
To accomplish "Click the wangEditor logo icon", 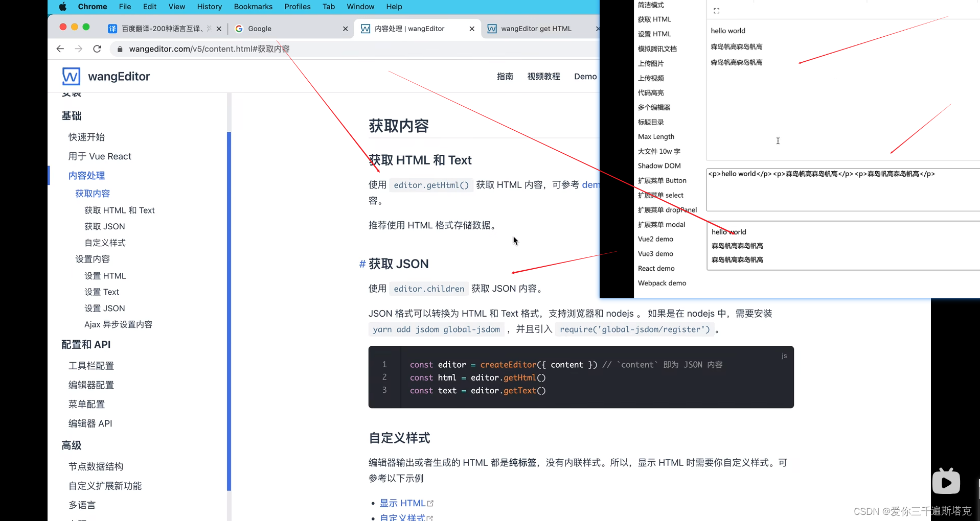I will [71, 76].
